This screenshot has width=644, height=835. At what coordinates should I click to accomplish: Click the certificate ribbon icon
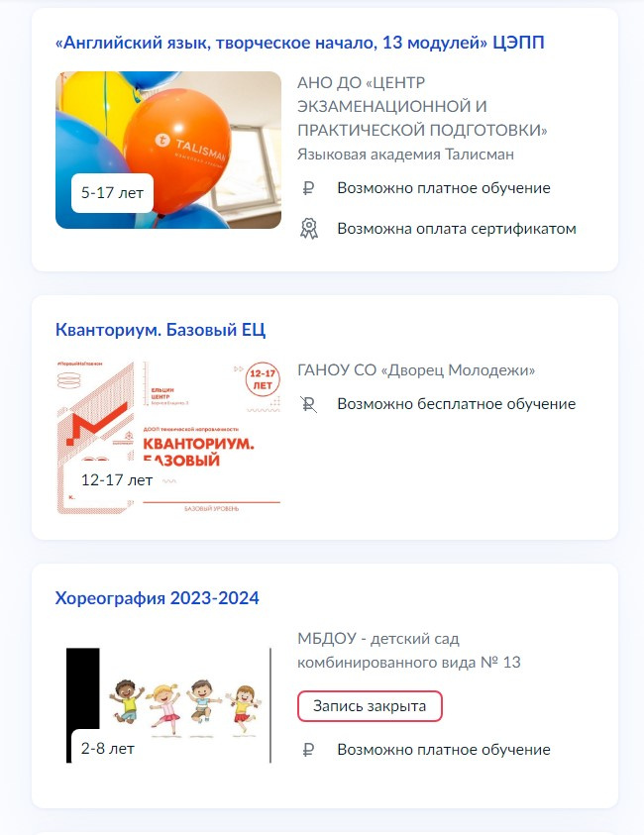(x=309, y=229)
